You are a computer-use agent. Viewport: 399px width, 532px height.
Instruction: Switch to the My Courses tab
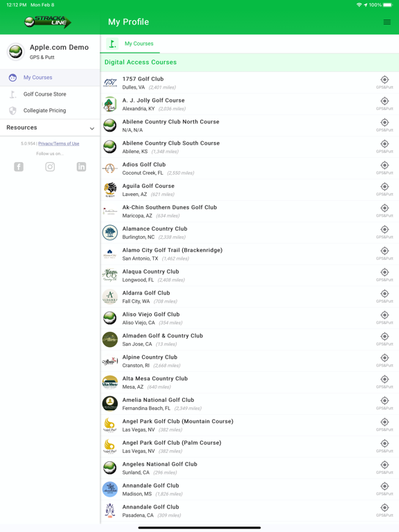point(130,44)
